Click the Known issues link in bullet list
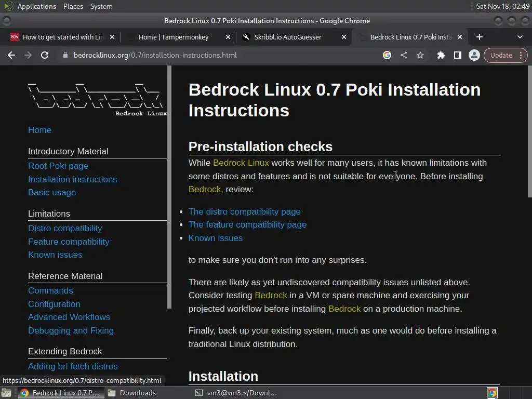The image size is (532, 399). pos(216,238)
